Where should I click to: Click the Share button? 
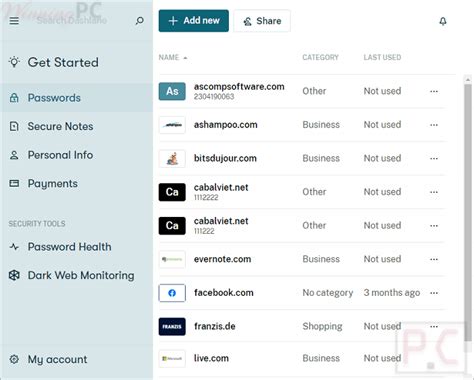click(262, 21)
